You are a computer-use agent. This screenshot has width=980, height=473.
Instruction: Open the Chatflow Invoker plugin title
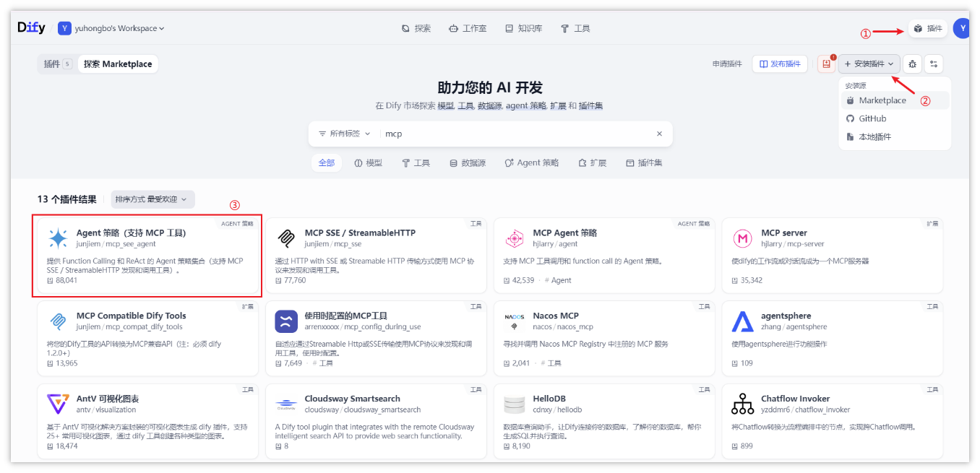coord(796,399)
